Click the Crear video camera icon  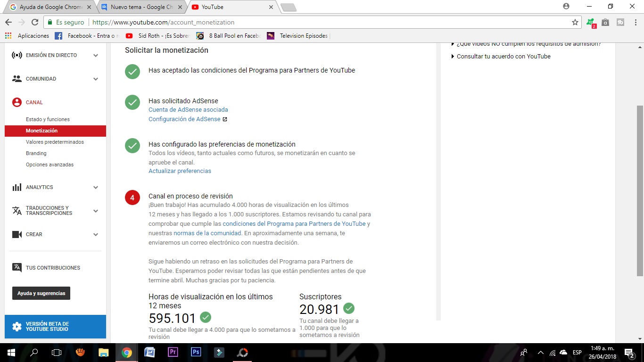click(17, 234)
